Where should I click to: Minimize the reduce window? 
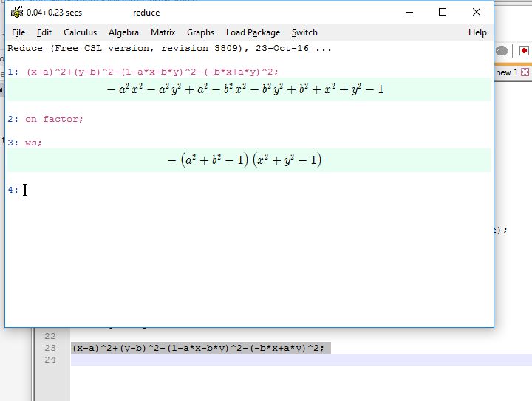[409, 13]
